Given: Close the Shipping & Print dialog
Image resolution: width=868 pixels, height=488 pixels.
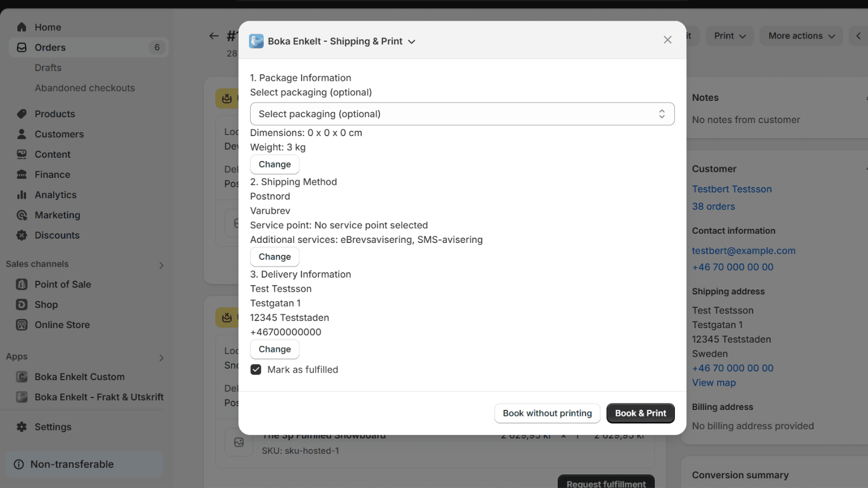Looking at the screenshot, I should (667, 40).
